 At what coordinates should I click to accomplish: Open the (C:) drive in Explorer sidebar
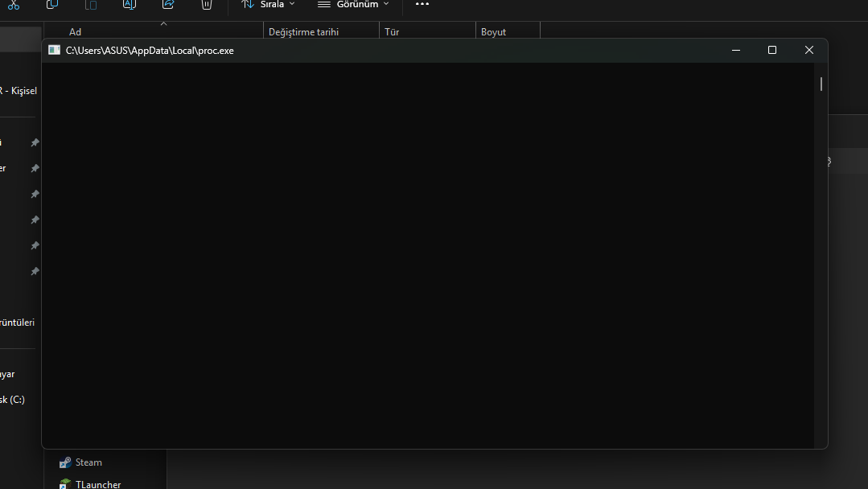(12, 400)
